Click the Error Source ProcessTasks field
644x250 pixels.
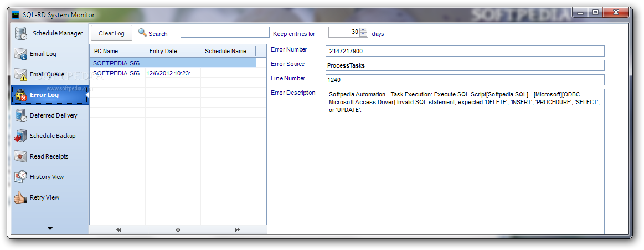[465, 65]
